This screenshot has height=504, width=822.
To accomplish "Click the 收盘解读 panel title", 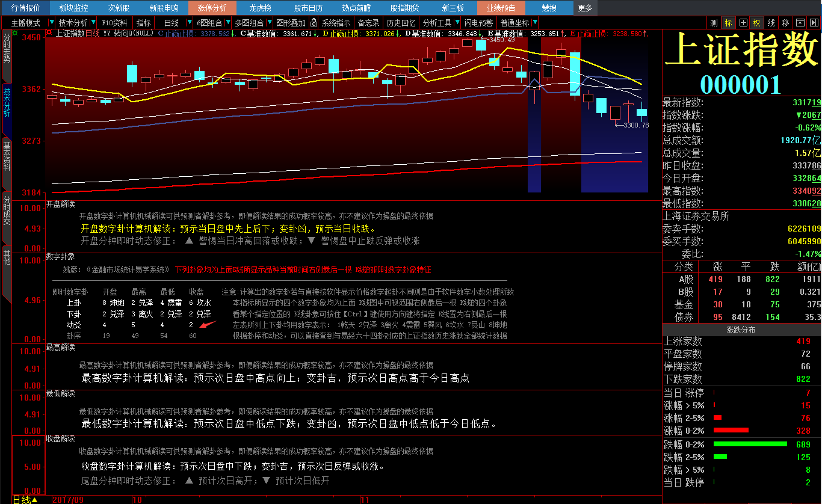I will (60, 438).
